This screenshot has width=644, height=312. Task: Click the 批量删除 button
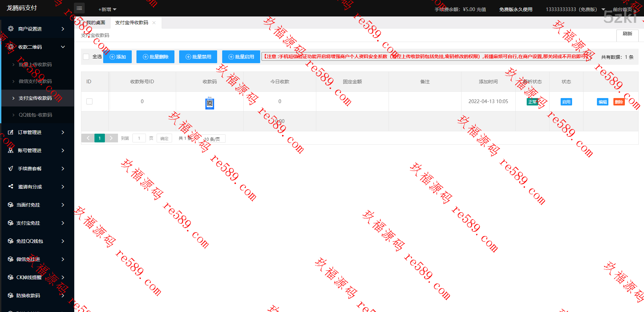point(155,57)
